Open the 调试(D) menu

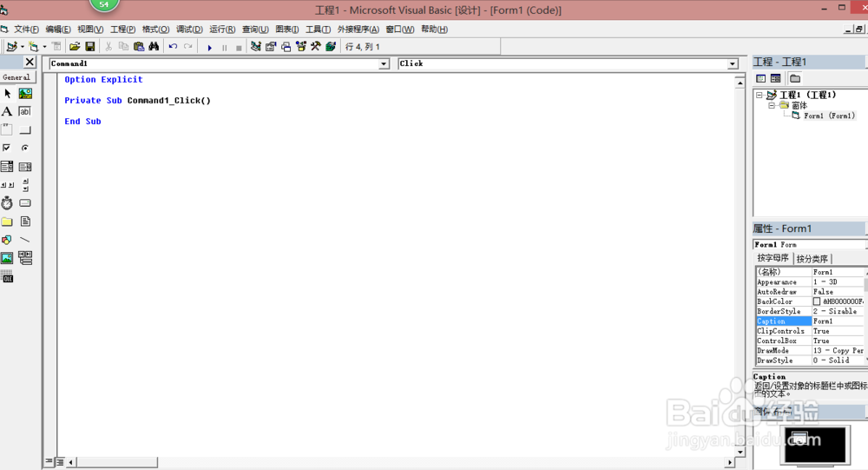(x=189, y=30)
